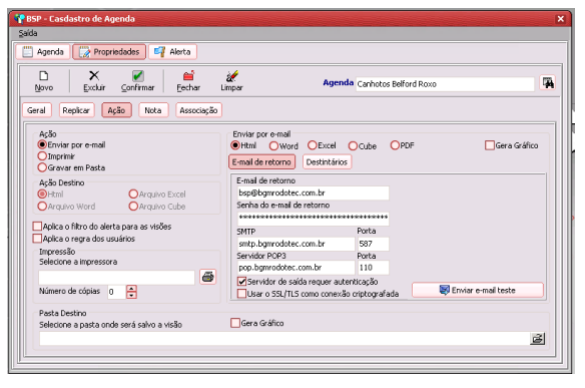Open the Replicar sub-tab
This screenshot has width=585, height=388.
(x=76, y=110)
